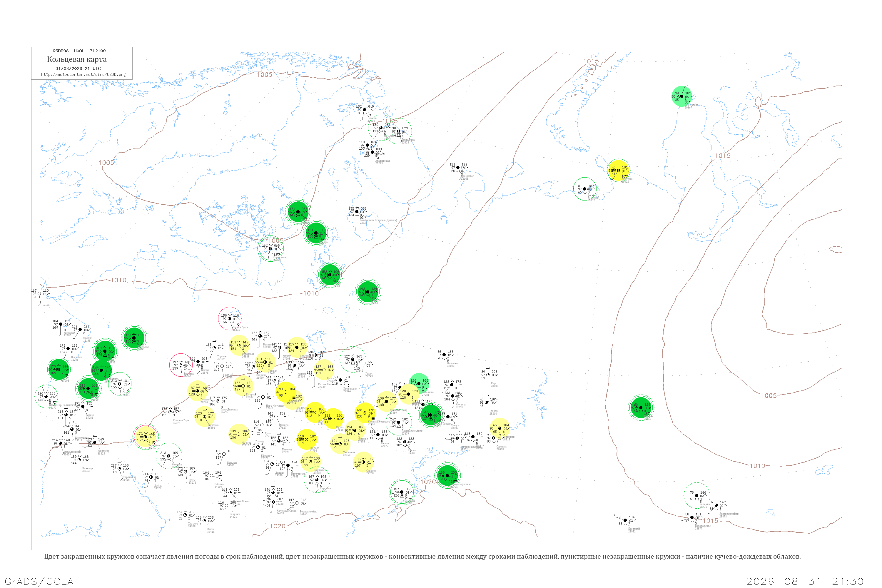Click the Конотоп dashed circle station
The height and width of the screenshot is (588, 882).
169,456
